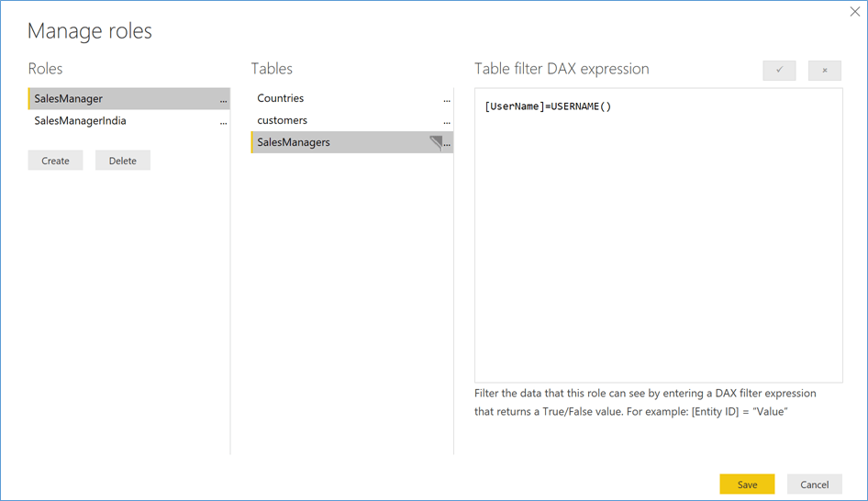Click the filter icon on SalesManagers table
Screen dimensions: 868x501
click(436, 142)
